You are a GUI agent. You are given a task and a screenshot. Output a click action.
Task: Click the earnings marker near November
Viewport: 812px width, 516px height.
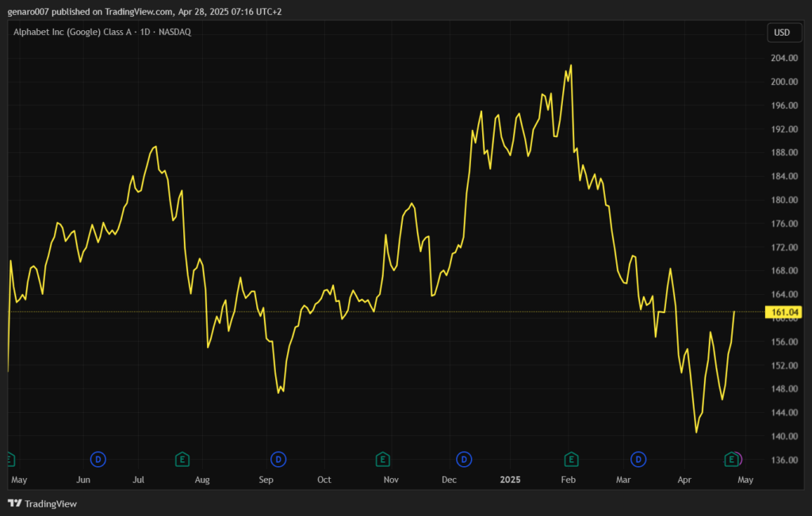pos(382,459)
